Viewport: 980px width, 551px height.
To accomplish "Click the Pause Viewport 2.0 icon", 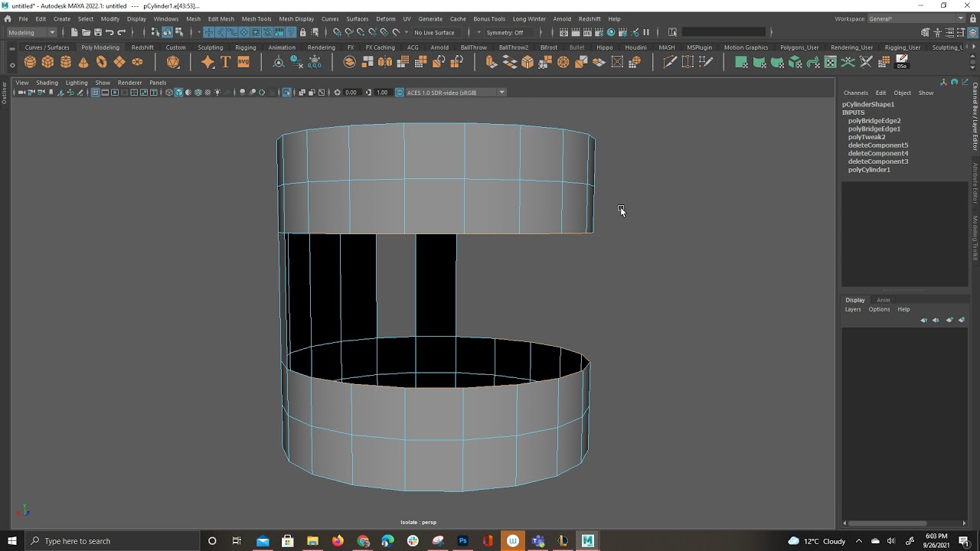I will point(646,32).
